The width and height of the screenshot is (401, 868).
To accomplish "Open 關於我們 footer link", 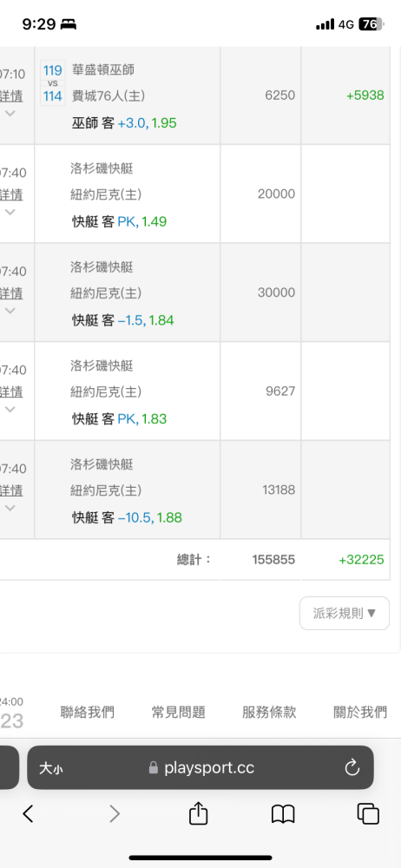I will pos(360,712).
